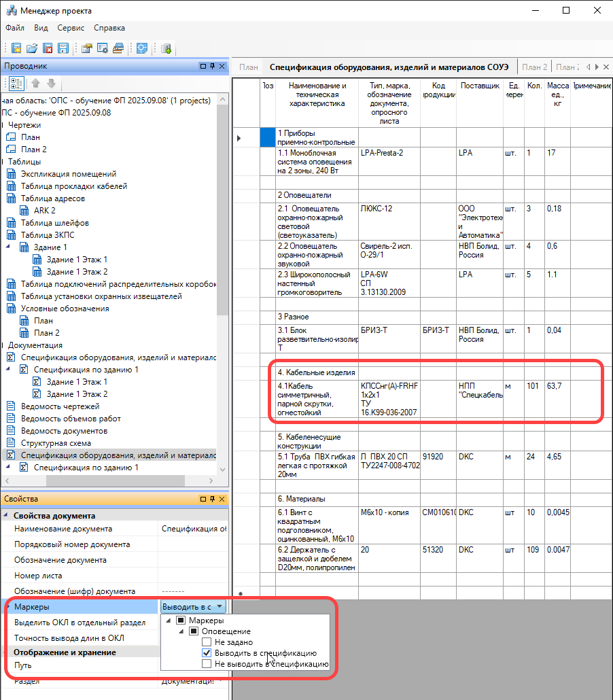
Task: Open 'Таблица прокладки кабелей' in tree
Action: [73, 186]
